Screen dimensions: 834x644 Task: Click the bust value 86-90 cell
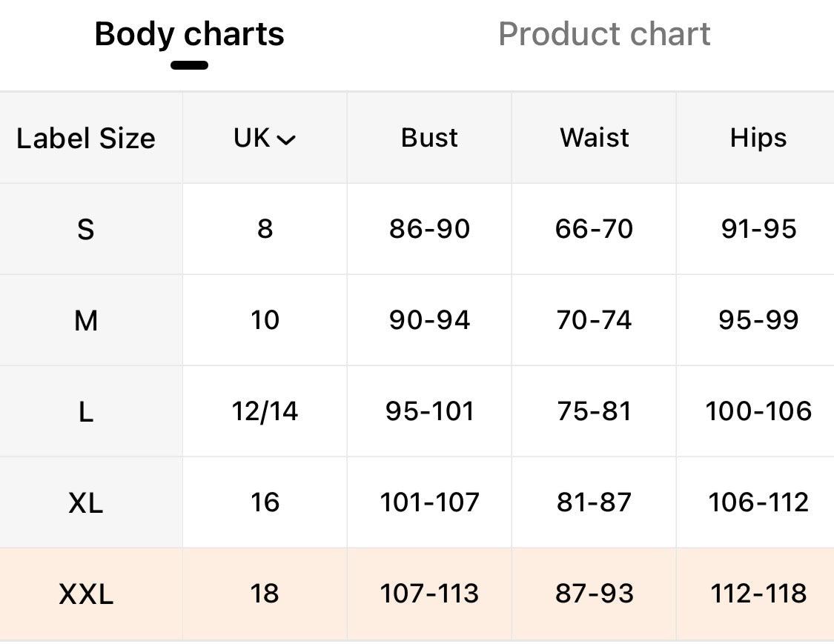(429, 229)
